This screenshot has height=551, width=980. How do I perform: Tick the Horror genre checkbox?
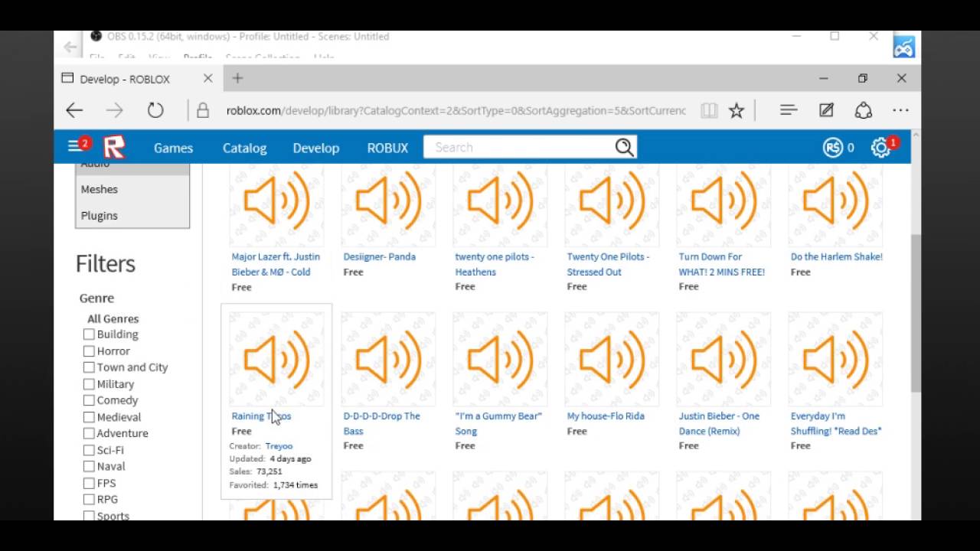(x=89, y=351)
